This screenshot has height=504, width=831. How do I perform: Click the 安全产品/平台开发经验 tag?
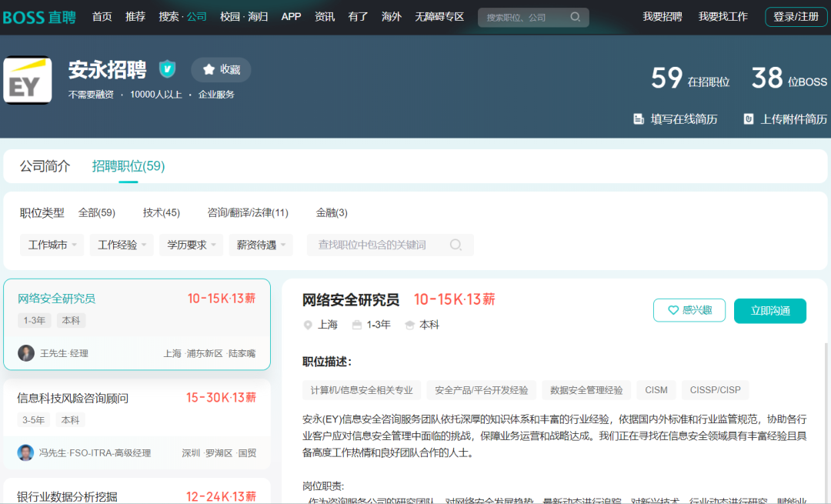[x=481, y=390]
